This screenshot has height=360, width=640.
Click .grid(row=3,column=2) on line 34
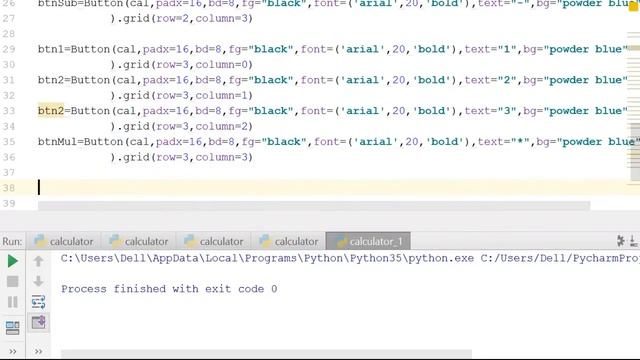185,127
